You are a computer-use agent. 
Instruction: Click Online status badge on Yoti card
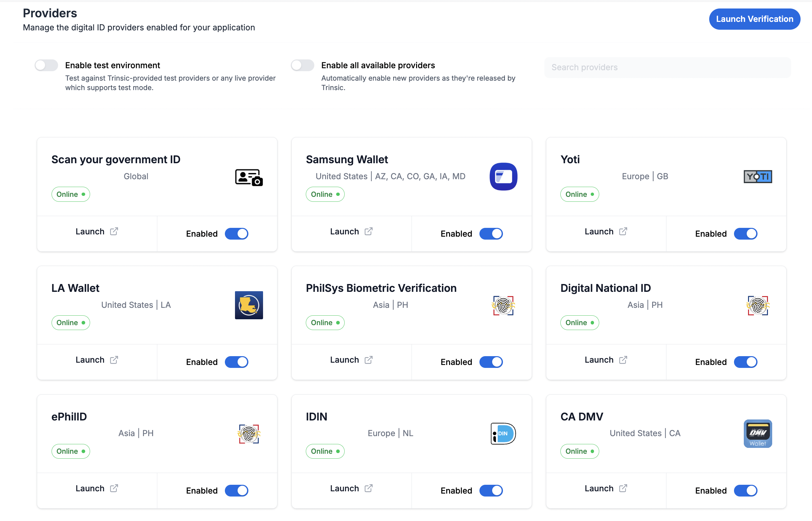coord(579,194)
